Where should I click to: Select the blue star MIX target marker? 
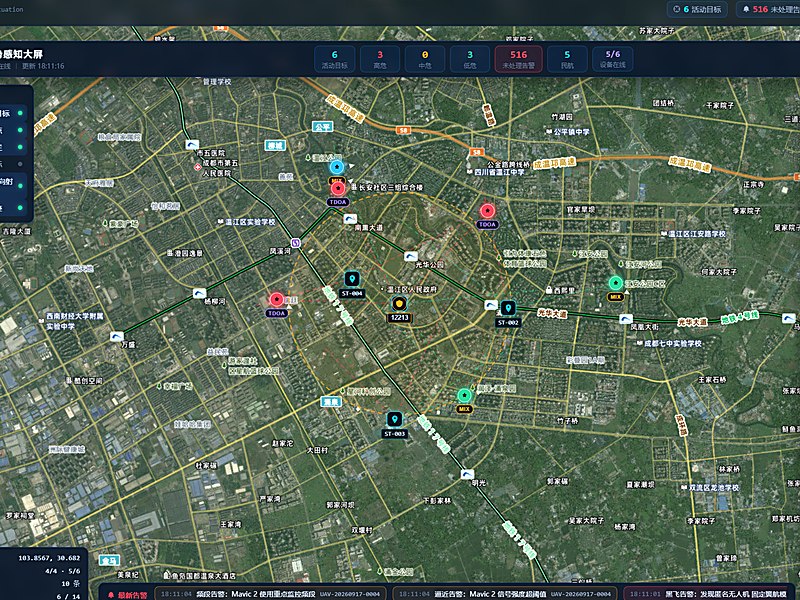coord(337,167)
